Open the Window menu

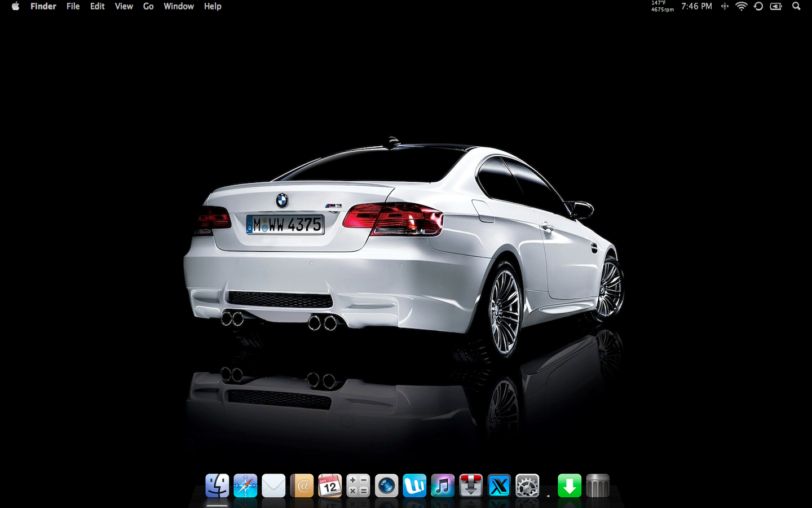pyautogui.click(x=179, y=6)
